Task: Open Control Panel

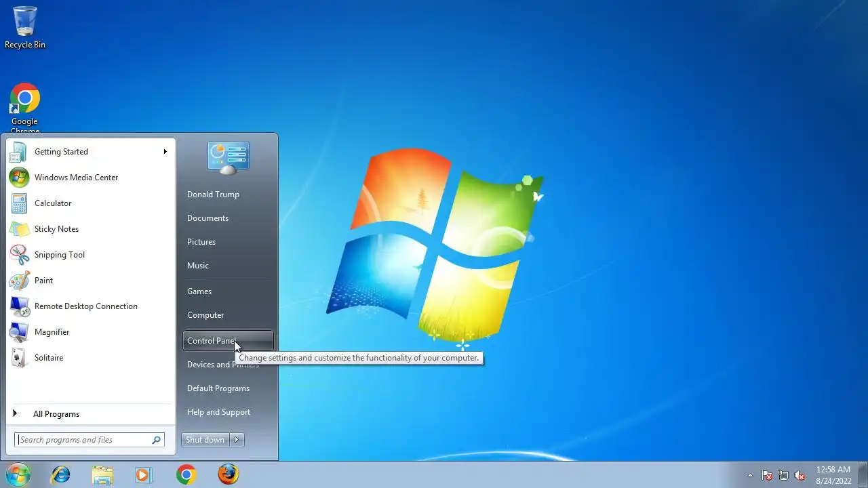Action: (228, 341)
